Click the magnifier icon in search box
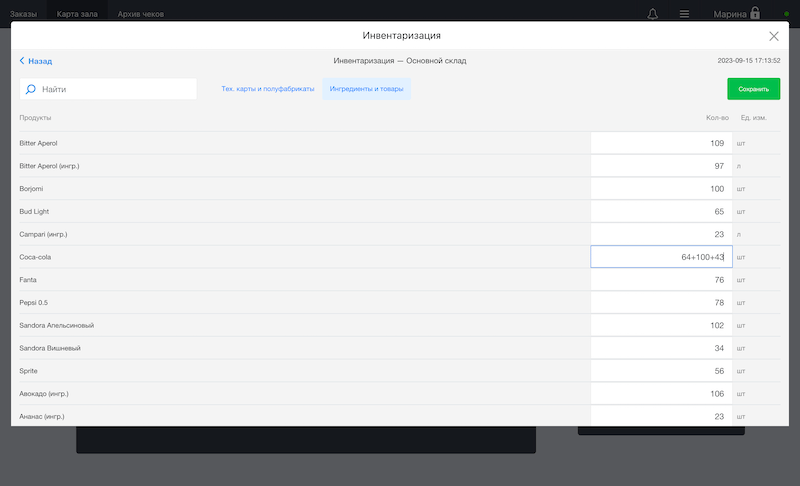Screen dimensions: 800x486 tap(31, 89)
